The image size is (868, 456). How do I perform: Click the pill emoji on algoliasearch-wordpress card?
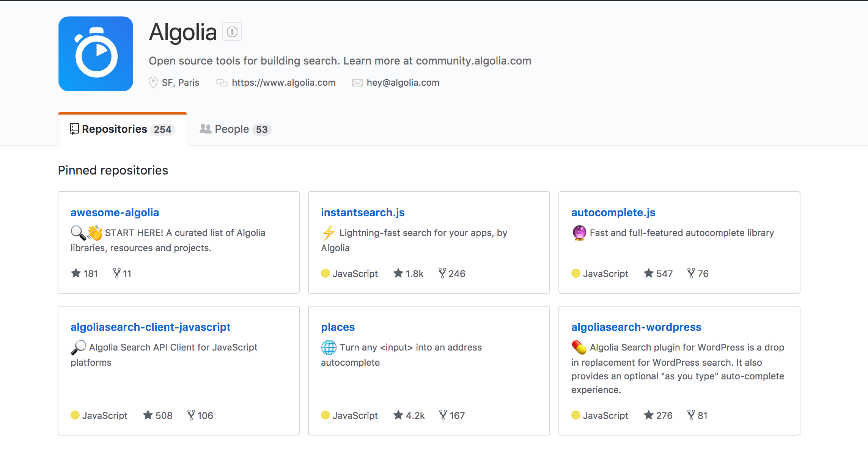[579, 347]
